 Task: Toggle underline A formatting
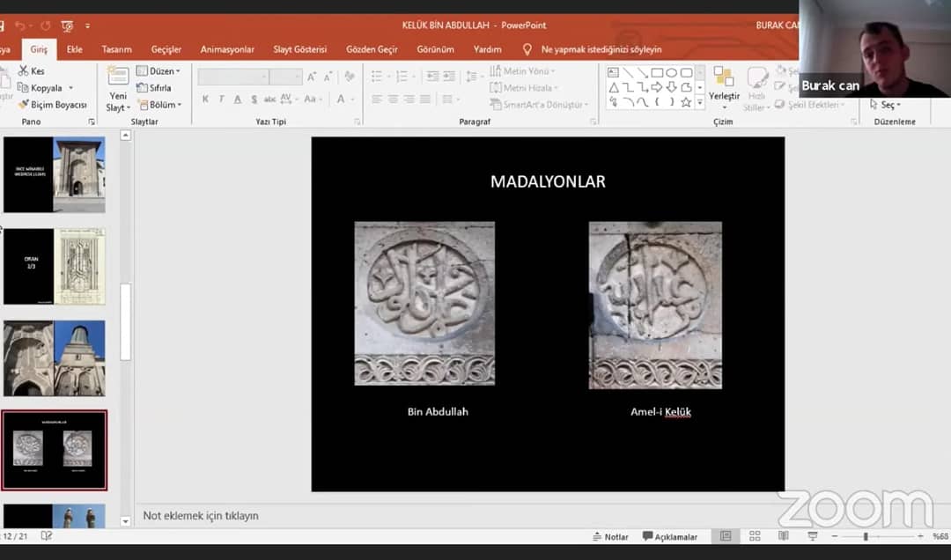click(238, 99)
